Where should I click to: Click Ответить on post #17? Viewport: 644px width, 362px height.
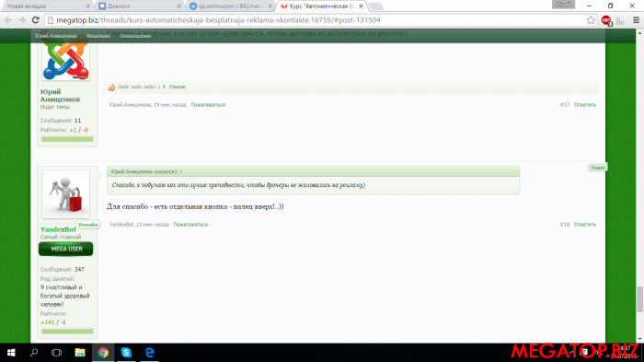[x=585, y=105]
